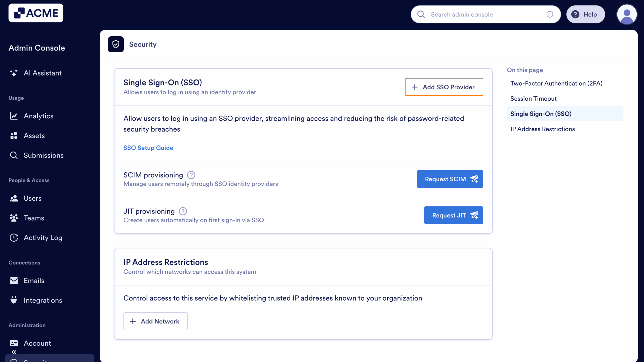Click Request SCIM

[x=450, y=179]
